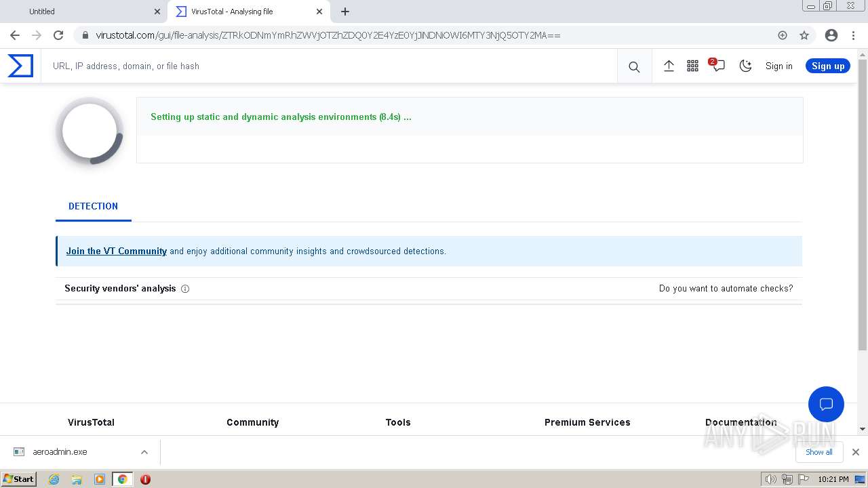Image resolution: width=868 pixels, height=488 pixels.
Task: Close the downloads bar
Action: [856, 452]
